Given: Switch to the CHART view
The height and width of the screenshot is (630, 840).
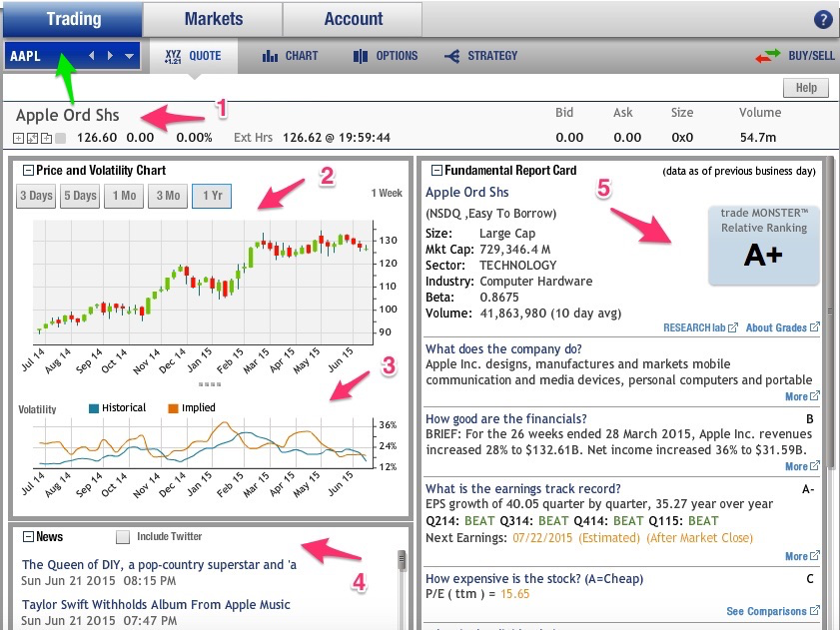Looking at the screenshot, I should point(290,56).
